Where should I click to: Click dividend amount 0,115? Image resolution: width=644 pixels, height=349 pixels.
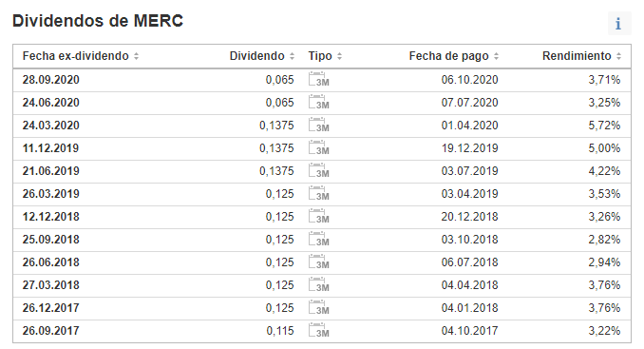coord(280,331)
